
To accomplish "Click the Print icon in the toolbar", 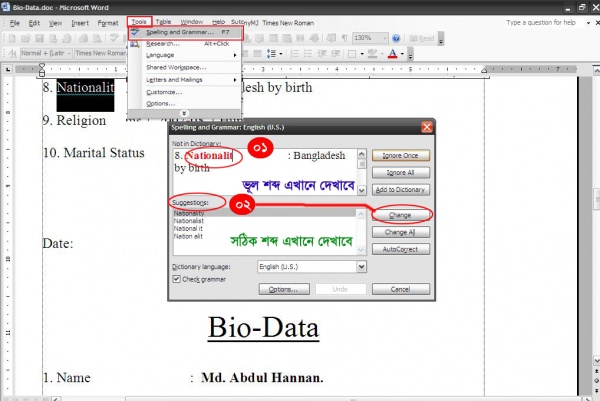I will click(84, 38).
